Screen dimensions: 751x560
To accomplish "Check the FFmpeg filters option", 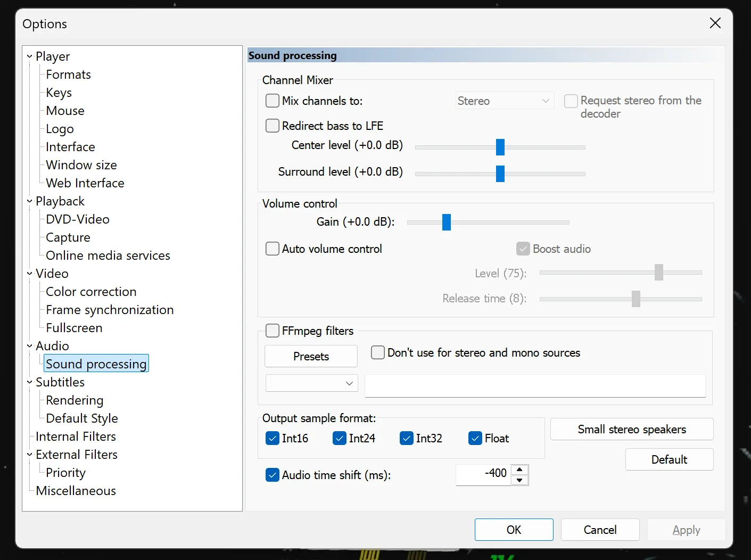I will (273, 331).
